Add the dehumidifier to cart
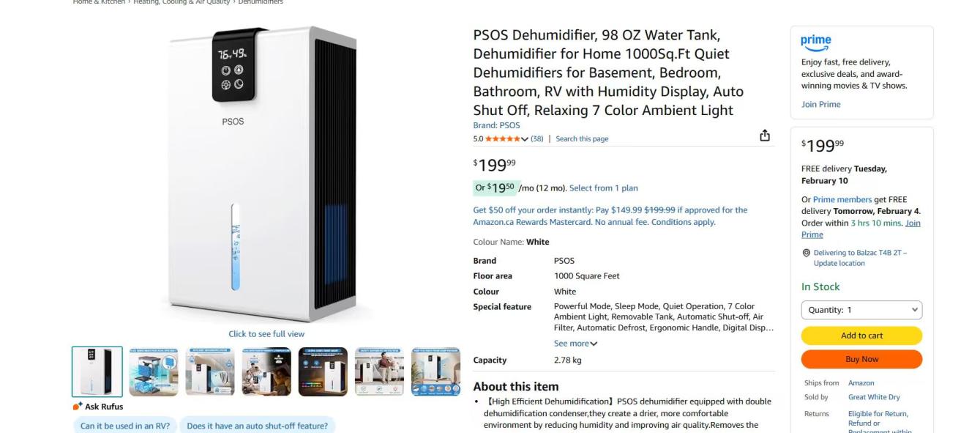Viewport: 980px width, 433px height. [861, 336]
